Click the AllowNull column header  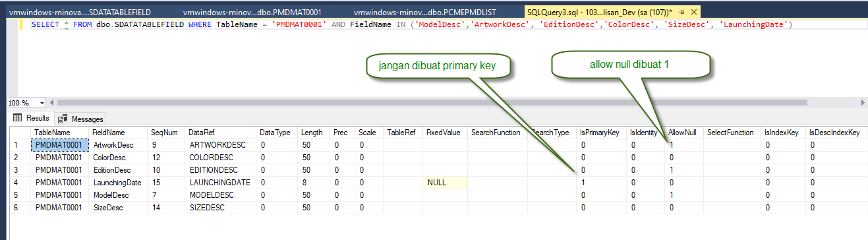click(683, 133)
